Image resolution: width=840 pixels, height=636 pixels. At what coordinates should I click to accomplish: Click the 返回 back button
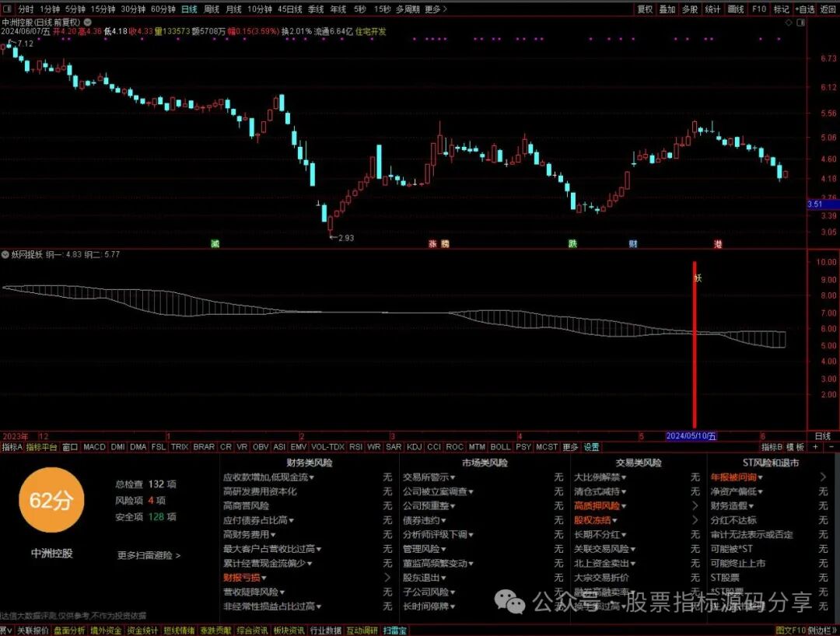pyautogui.click(x=828, y=9)
